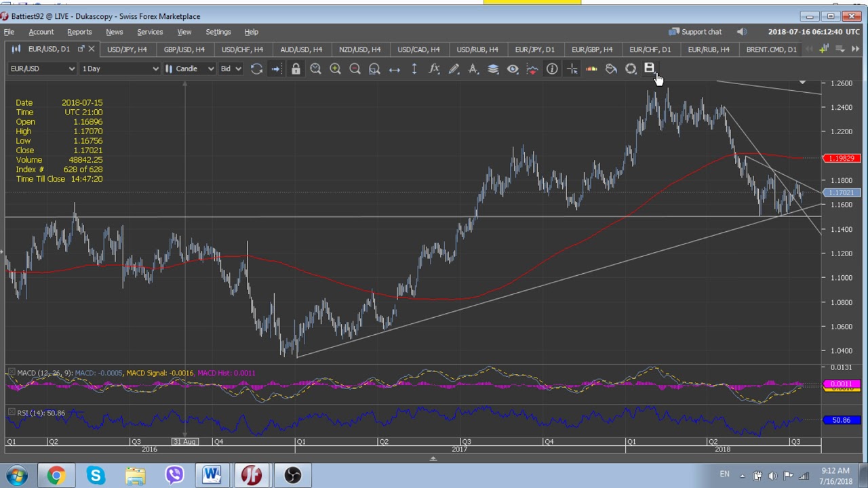Open the indicators fx menu
868x488 pixels.
pyautogui.click(x=434, y=68)
